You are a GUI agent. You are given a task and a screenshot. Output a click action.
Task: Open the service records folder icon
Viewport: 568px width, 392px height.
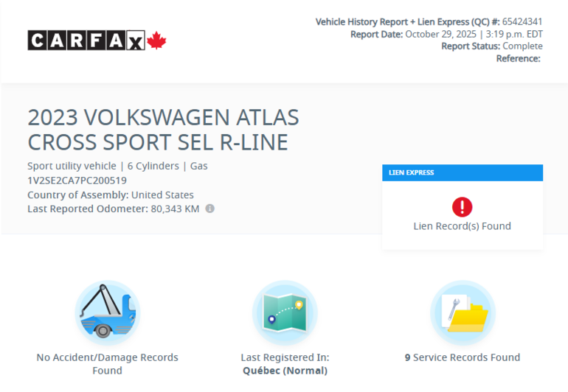(x=463, y=312)
